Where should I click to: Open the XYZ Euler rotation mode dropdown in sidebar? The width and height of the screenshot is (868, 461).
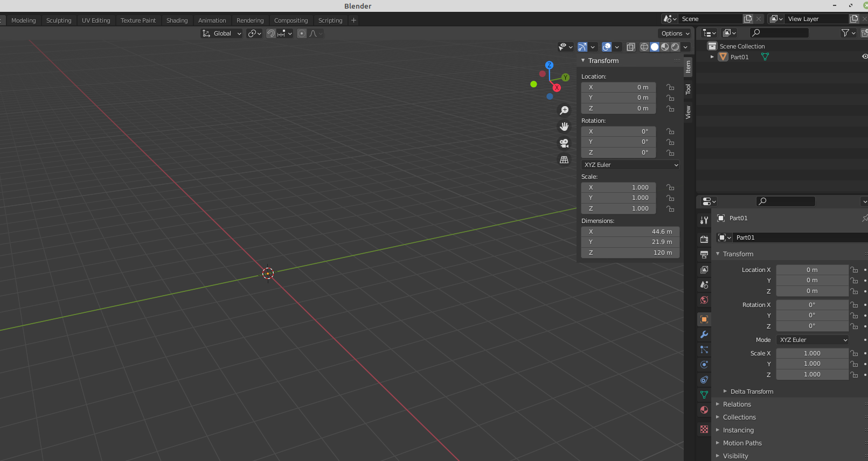[x=630, y=165]
